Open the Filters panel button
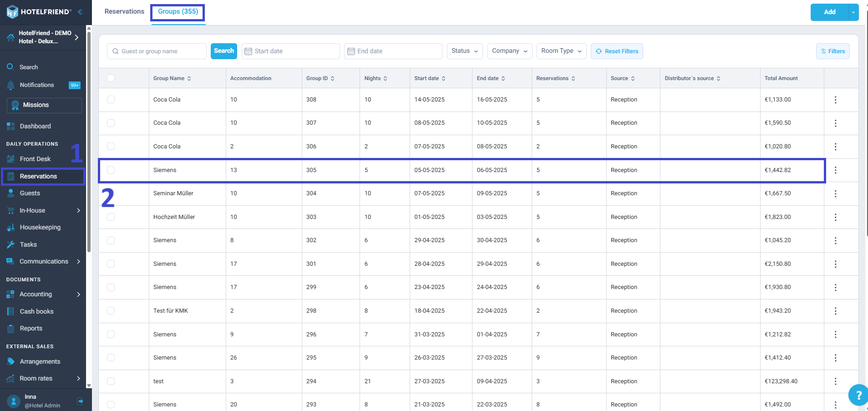The image size is (868, 411). point(832,51)
